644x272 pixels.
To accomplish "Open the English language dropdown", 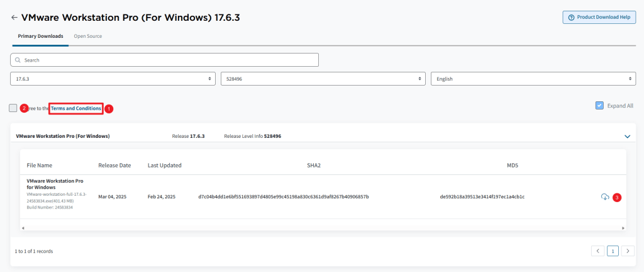I will 533,79.
